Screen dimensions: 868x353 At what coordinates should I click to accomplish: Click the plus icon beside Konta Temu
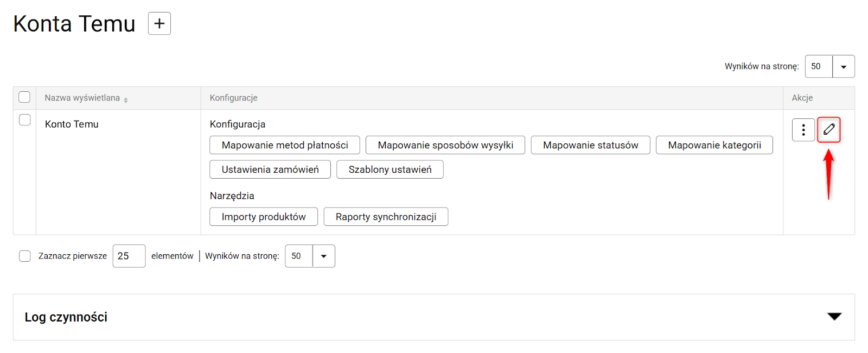click(159, 23)
